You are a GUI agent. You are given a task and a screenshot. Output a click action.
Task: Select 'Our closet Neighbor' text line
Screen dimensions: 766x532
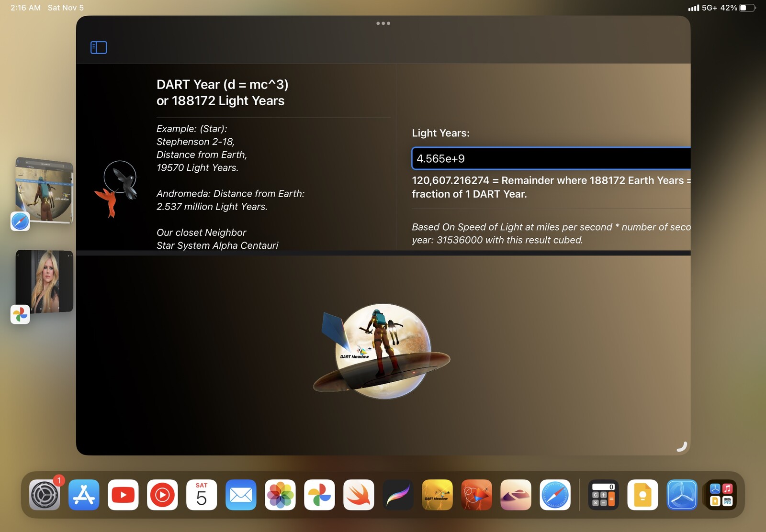(201, 232)
